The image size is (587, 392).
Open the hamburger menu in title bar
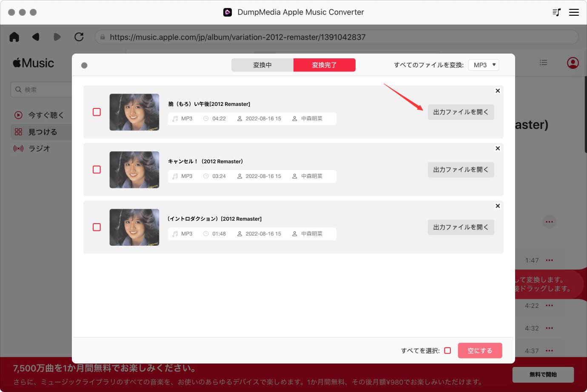(574, 12)
